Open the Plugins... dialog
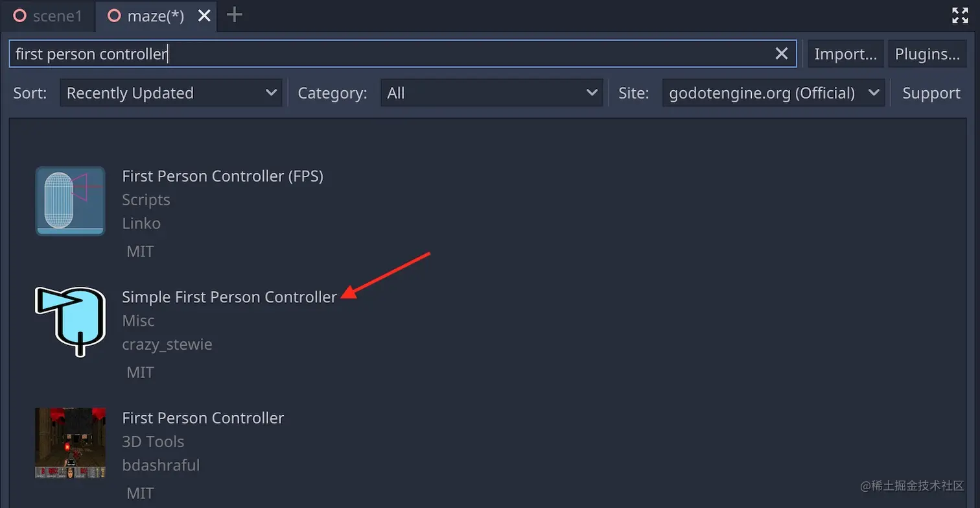 coord(926,54)
